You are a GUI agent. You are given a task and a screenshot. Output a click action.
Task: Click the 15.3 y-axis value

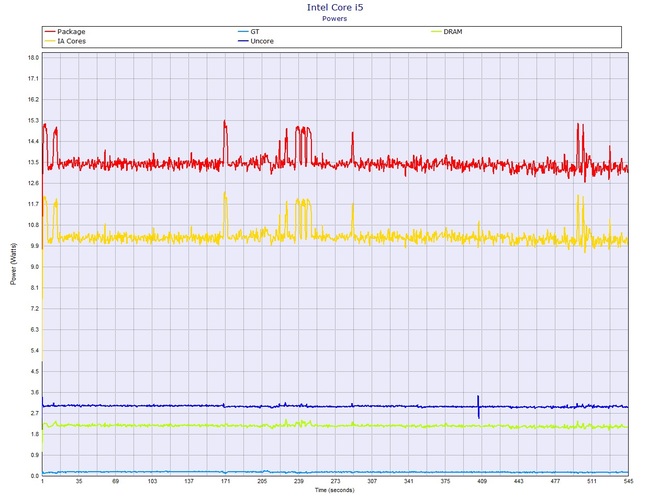pyautogui.click(x=33, y=120)
